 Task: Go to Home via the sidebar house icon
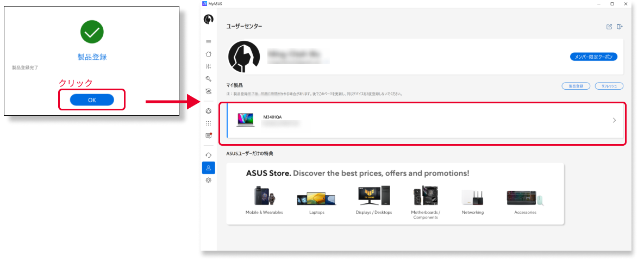(208, 54)
